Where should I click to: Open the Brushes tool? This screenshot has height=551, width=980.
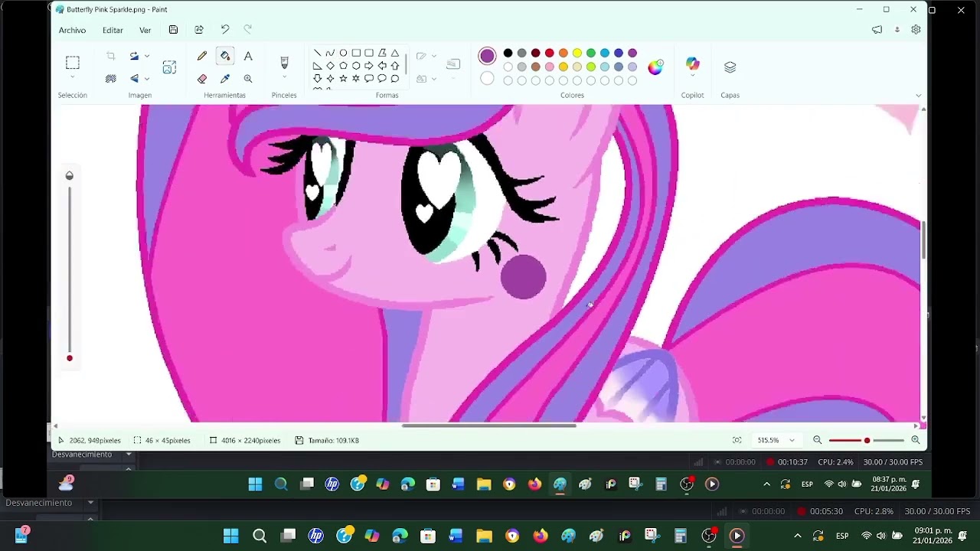click(284, 62)
